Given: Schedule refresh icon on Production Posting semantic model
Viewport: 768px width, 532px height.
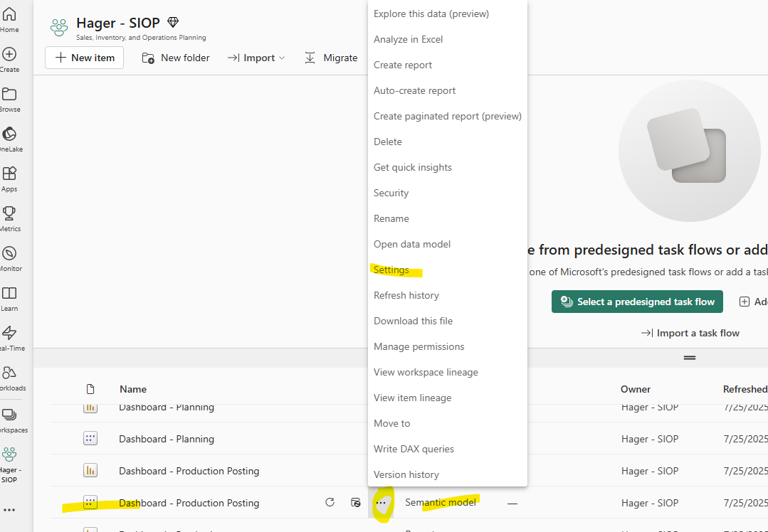Looking at the screenshot, I should (x=356, y=502).
